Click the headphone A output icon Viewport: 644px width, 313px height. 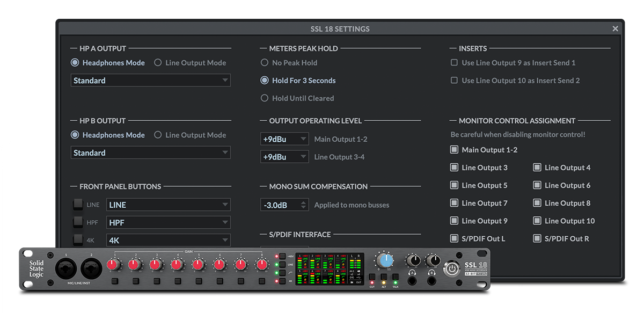pos(412,272)
